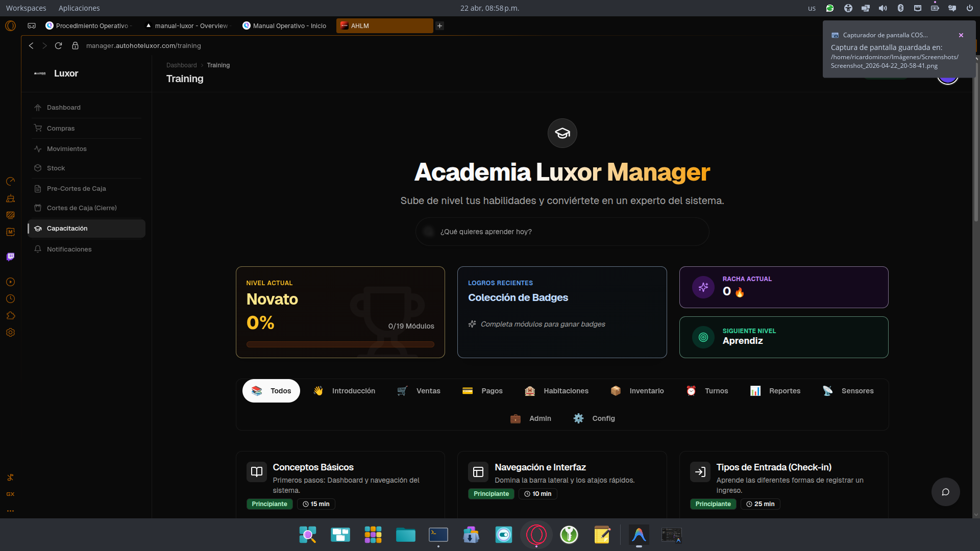The height and width of the screenshot is (551, 980).
Task: Filter modules by Introducción
Action: pyautogui.click(x=345, y=391)
